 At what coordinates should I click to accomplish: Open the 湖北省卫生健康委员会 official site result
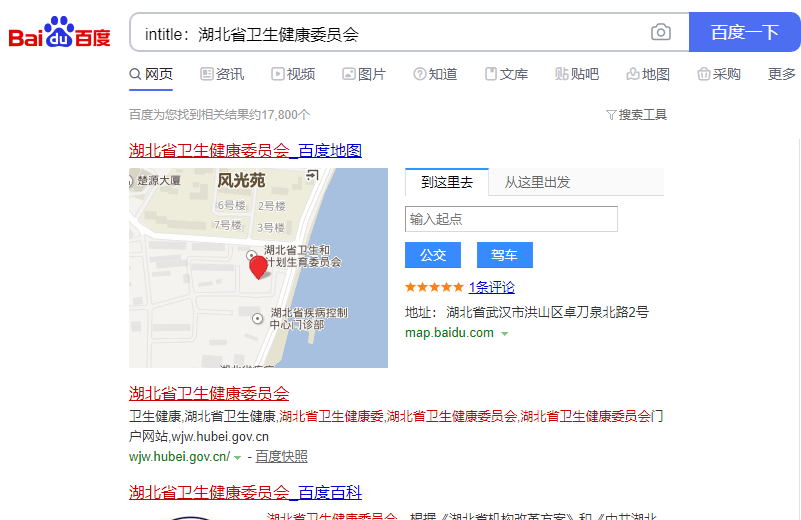209,393
